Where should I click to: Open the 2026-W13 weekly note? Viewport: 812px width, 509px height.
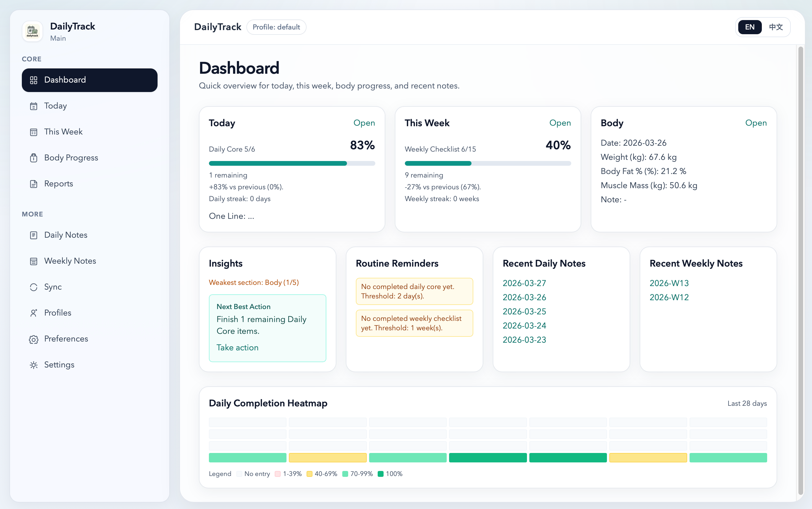click(669, 283)
